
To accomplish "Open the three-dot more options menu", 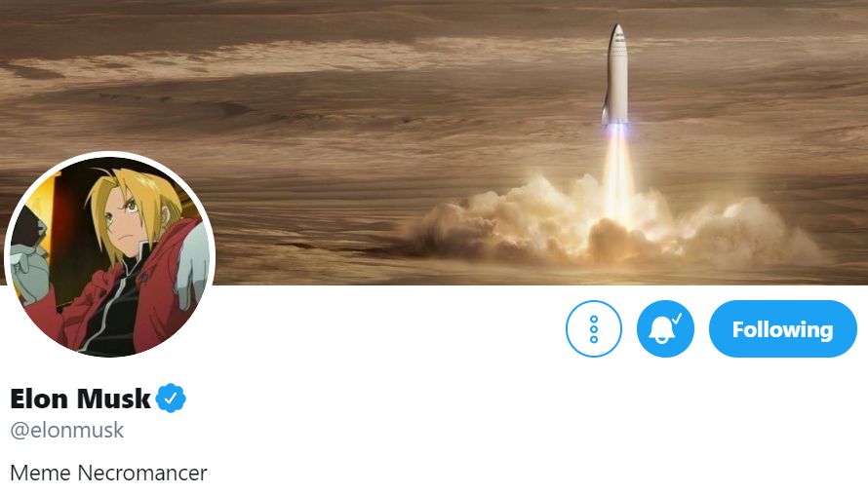I will tap(593, 329).
